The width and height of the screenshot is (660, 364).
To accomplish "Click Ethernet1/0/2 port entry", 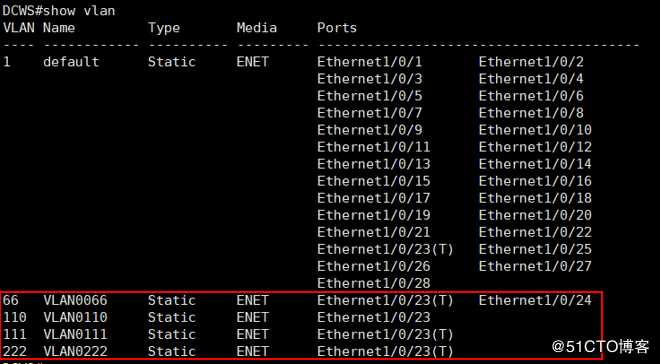I will [531, 62].
